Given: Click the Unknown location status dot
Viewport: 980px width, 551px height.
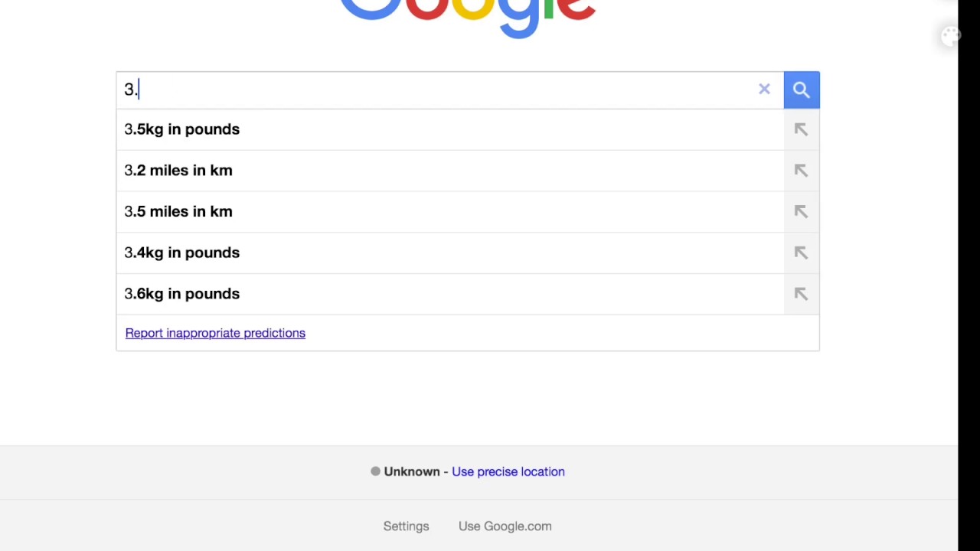Looking at the screenshot, I should pyautogui.click(x=375, y=471).
